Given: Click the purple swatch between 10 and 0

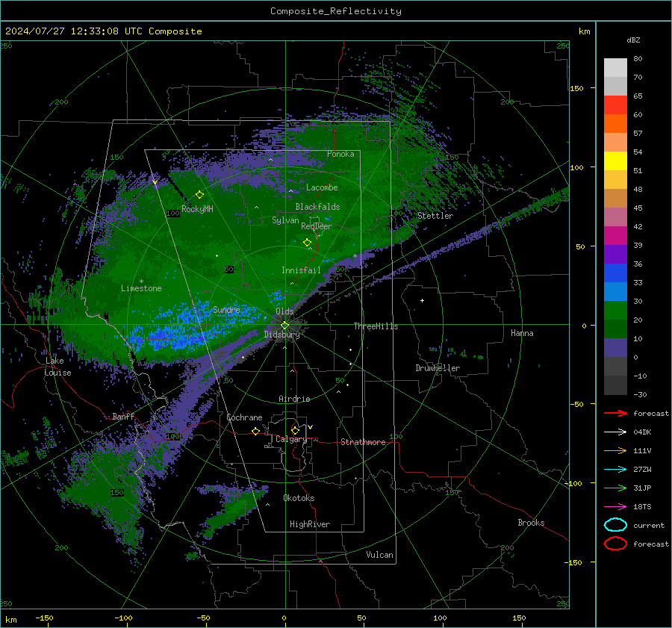Looking at the screenshot, I should click(615, 348).
